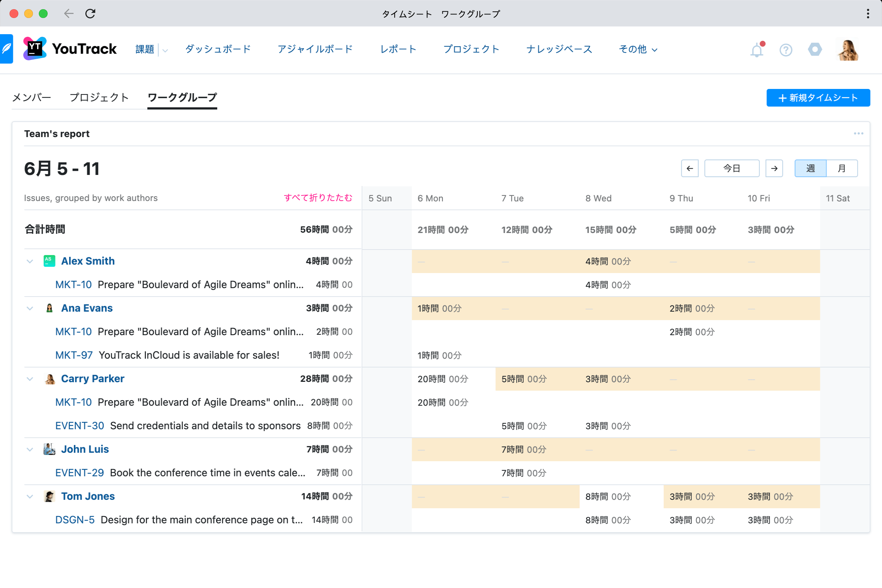Switch timesheet view to 月 (month)

[842, 168]
